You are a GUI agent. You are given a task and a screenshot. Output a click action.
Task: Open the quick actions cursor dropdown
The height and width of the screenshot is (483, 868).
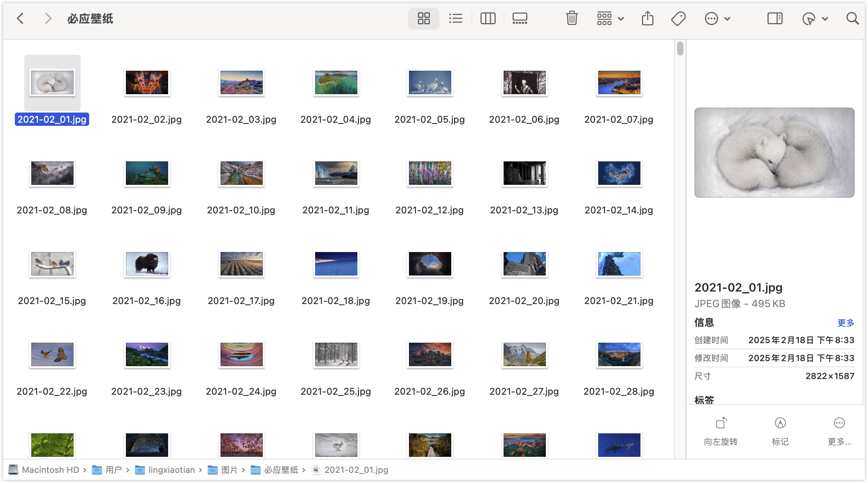(x=815, y=18)
